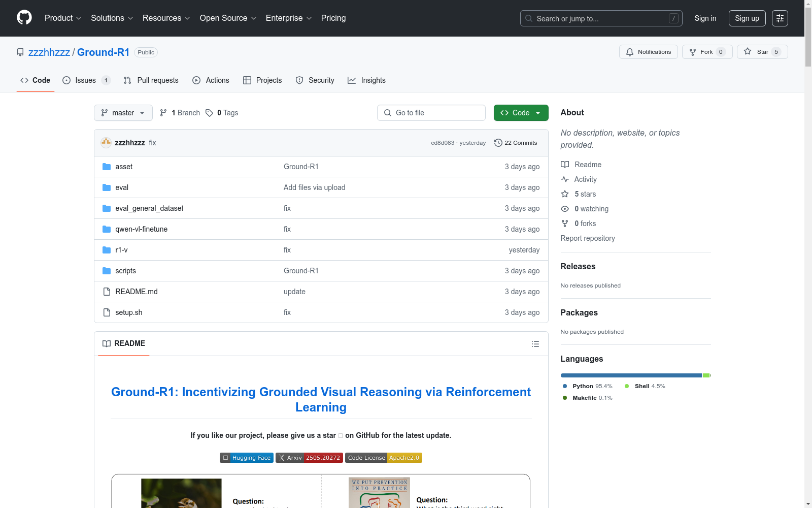The image size is (812, 508).
Task: Select the README tab heading
Action: 124,343
